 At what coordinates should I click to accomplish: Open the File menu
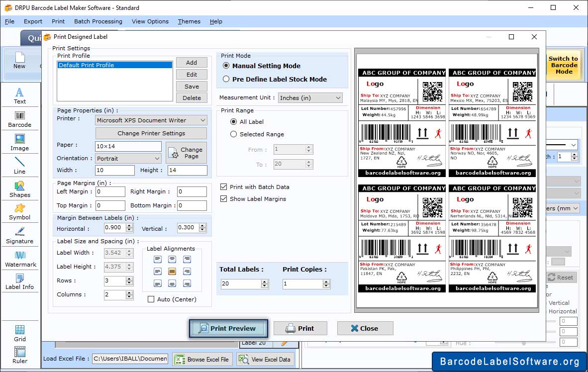10,21
